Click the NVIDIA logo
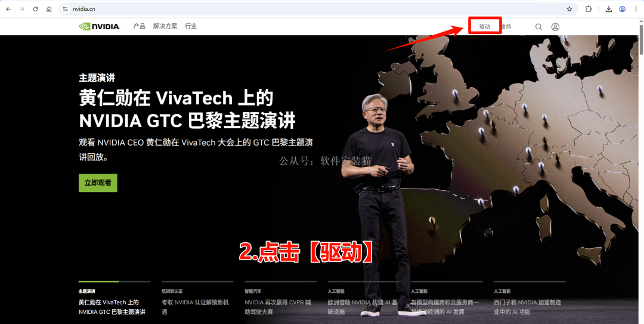The height and width of the screenshot is (324, 644). tap(100, 26)
